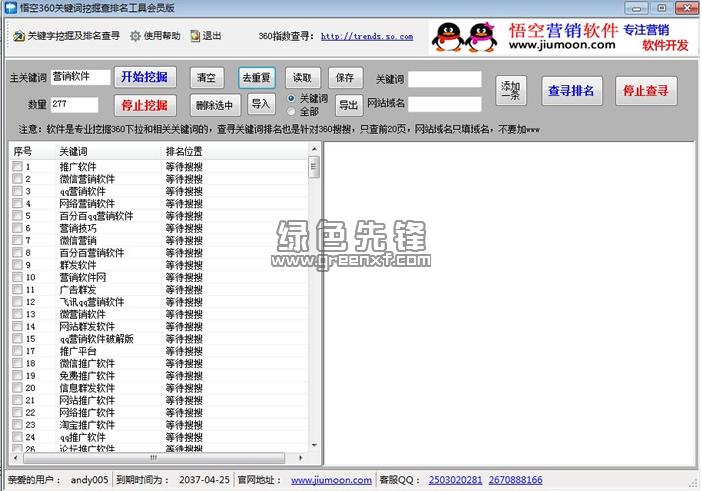Click the 停止挖掘 button

tap(145, 106)
